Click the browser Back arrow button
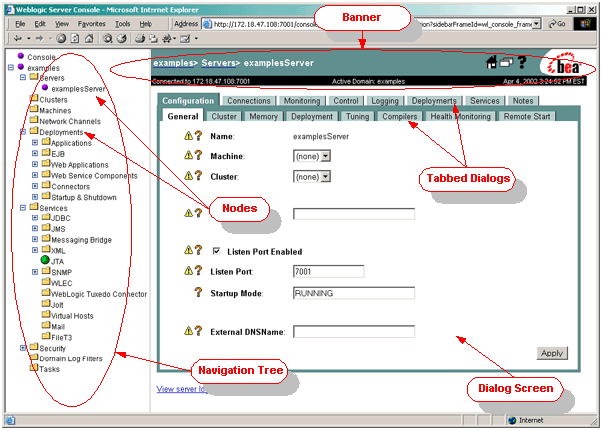This screenshot has width=602, height=431. pyautogui.click(x=18, y=38)
